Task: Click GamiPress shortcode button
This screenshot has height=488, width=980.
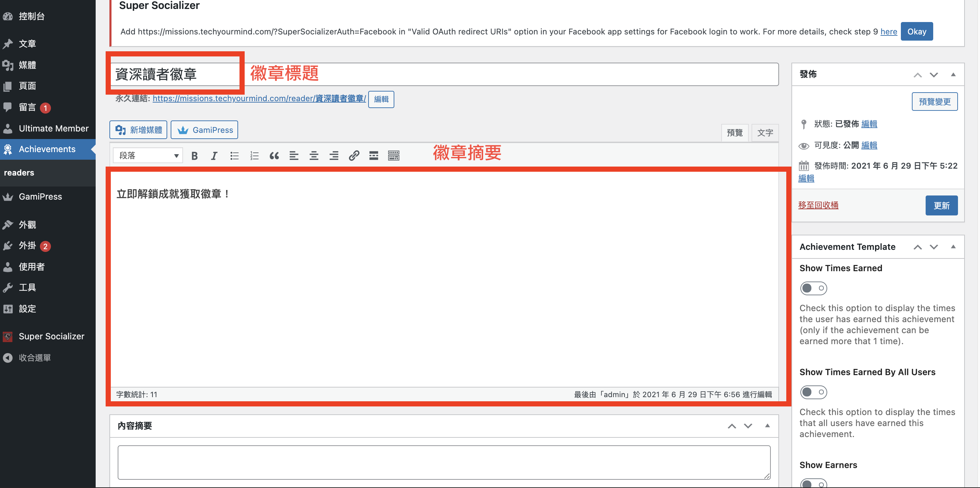Action: point(205,130)
